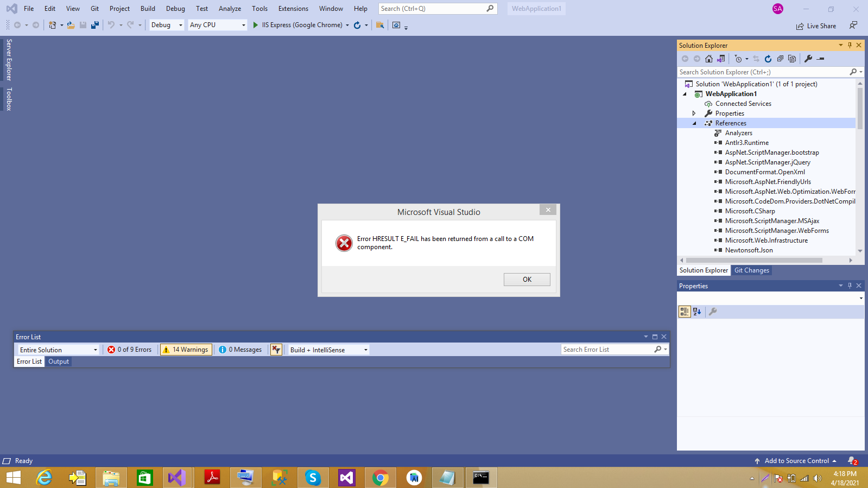Collapse the References tree node
Viewport: 868px width, 488px height.
(694, 123)
